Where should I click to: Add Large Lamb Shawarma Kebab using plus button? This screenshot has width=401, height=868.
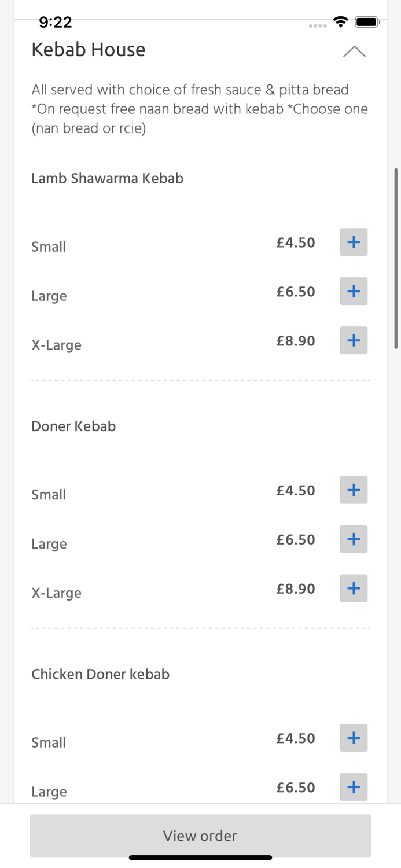click(353, 291)
